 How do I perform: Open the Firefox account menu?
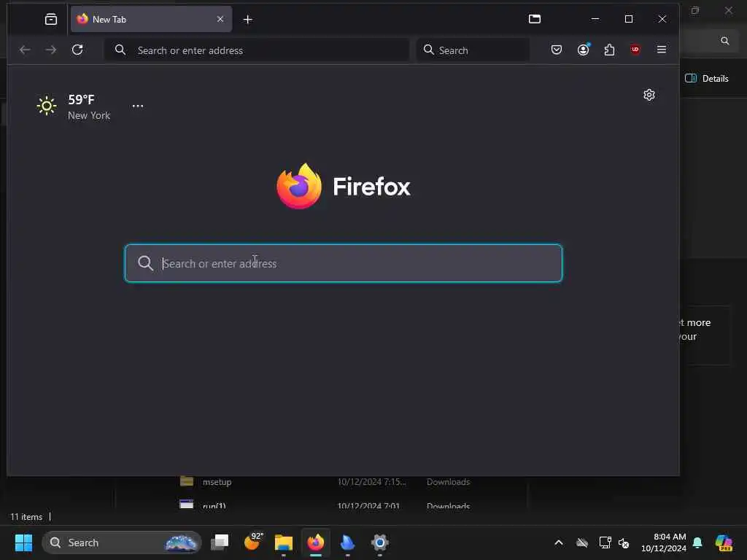[x=583, y=50]
